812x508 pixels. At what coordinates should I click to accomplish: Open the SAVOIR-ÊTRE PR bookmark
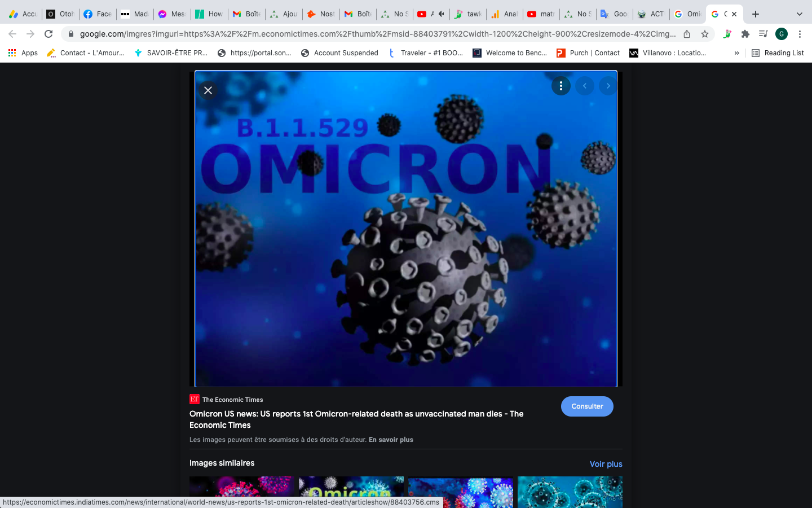[x=171, y=53]
